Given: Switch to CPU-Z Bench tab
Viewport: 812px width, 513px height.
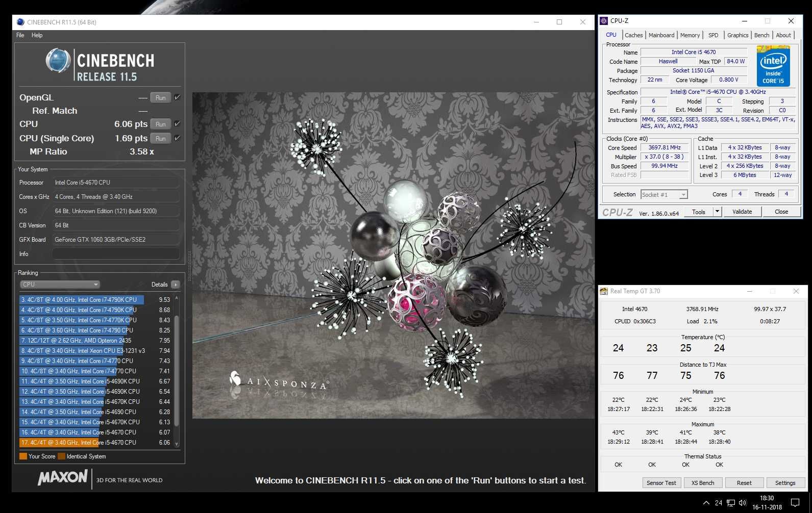Looking at the screenshot, I should pyautogui.click(x=761, y=35).
